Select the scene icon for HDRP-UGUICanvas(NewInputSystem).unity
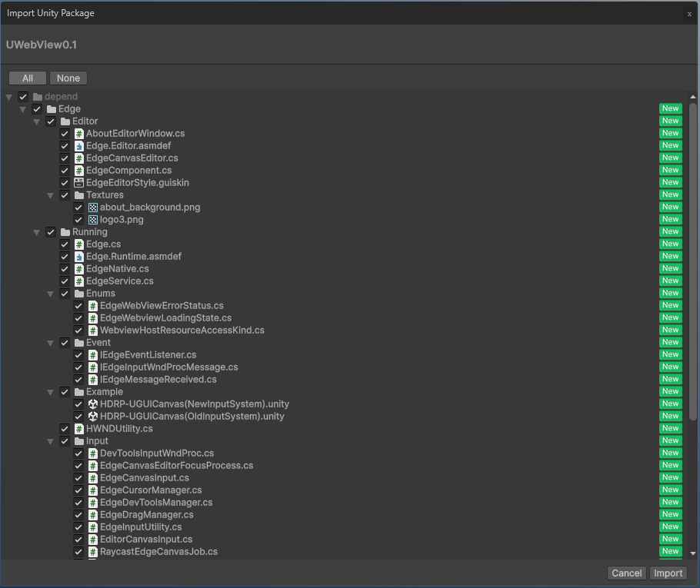700x588 pixels. point(91,404)
